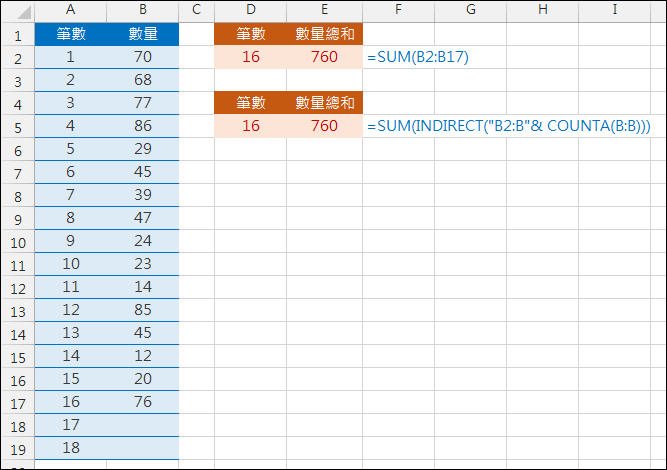This screenshot has height=470, width=667.
Task: Select row 1 header
Action: (17, 34)
